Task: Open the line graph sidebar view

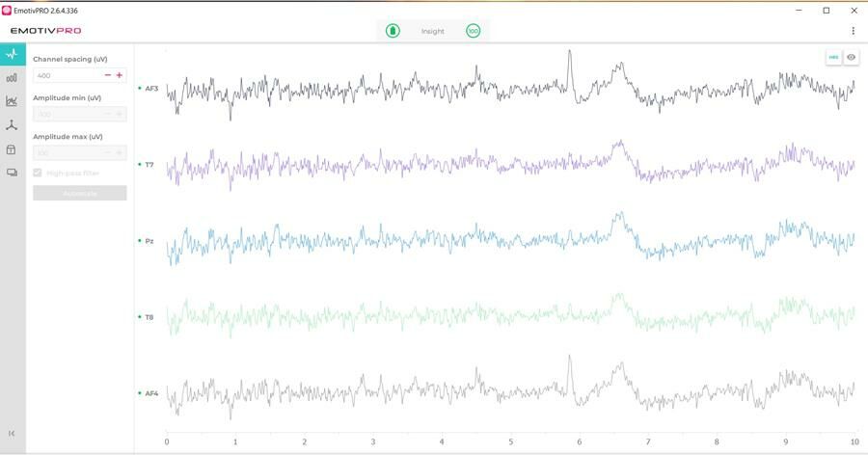Action: (x=12, y=101)
